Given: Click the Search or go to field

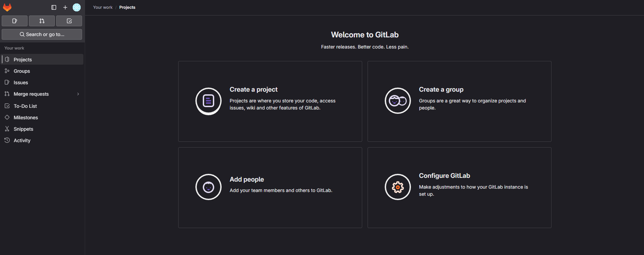Looking at the screenshot, I should [x=42, y=34].
